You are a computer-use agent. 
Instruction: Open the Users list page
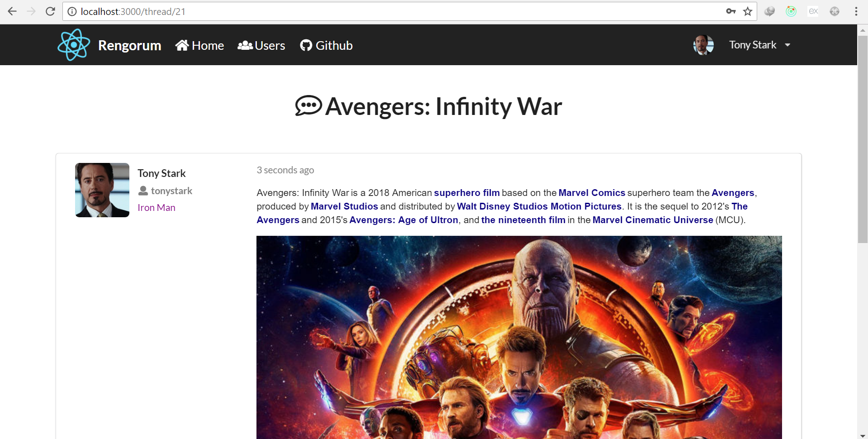261,45
